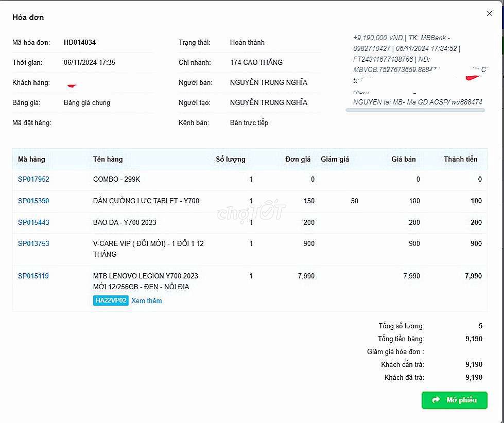Click the HA22VP02 serial tag

pos(111,301)
